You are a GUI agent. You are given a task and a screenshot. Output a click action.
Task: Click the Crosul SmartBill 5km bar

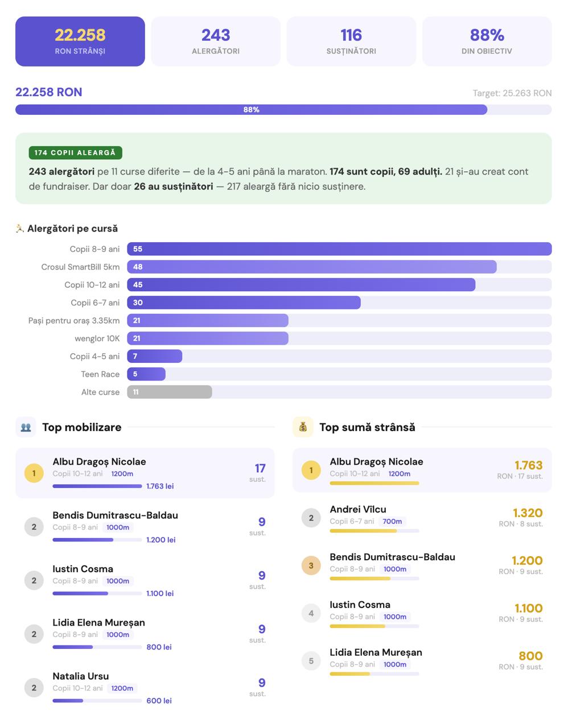311,267
